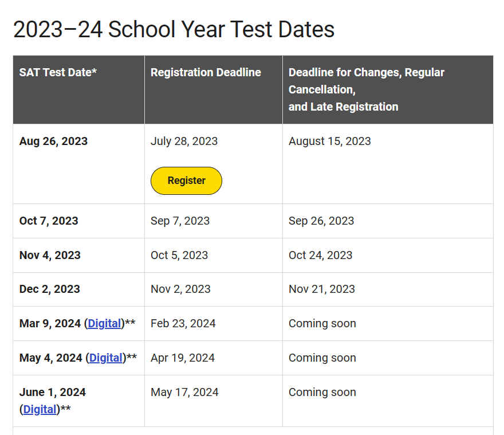The width and height of the screenshot is (504, 435).
Task: Click Coming soon in the June 1 row
Action: click(322, 392)
